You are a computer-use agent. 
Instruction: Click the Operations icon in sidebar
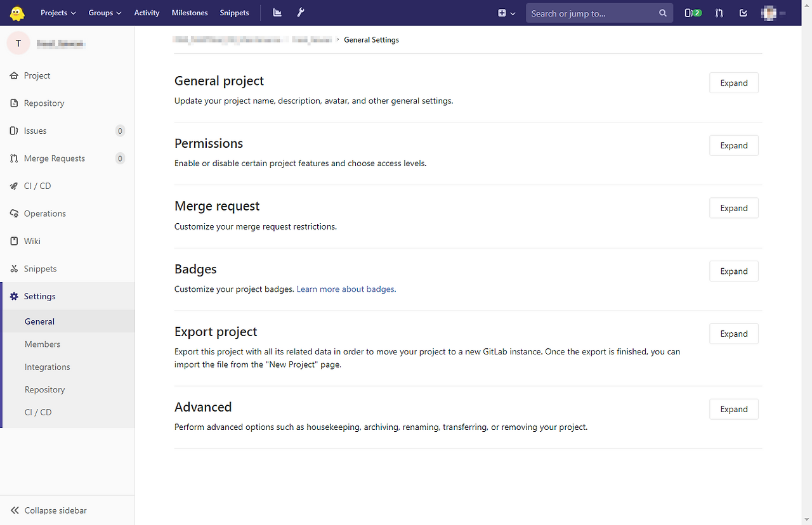[13, 213]
